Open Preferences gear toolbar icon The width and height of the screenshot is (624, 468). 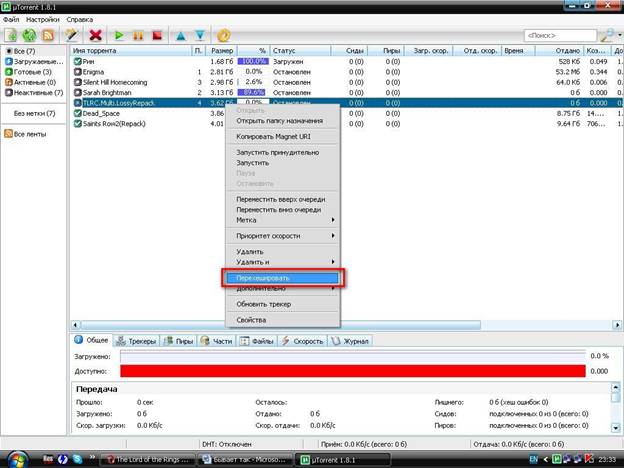[224, 35]
